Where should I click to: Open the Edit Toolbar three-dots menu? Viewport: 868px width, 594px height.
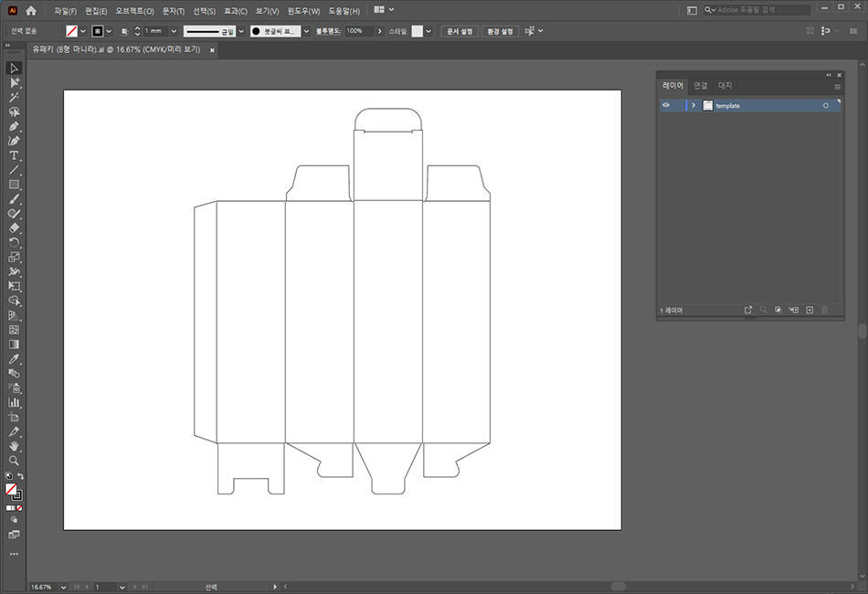click(14, 554)
